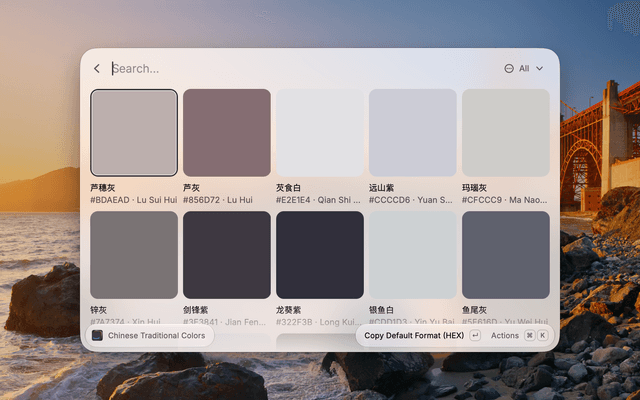Click the name label 芦灰

tap(191, 188)
